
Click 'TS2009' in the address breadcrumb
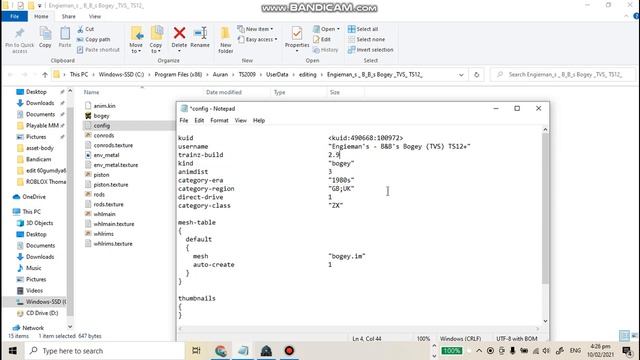pos(247,75)
